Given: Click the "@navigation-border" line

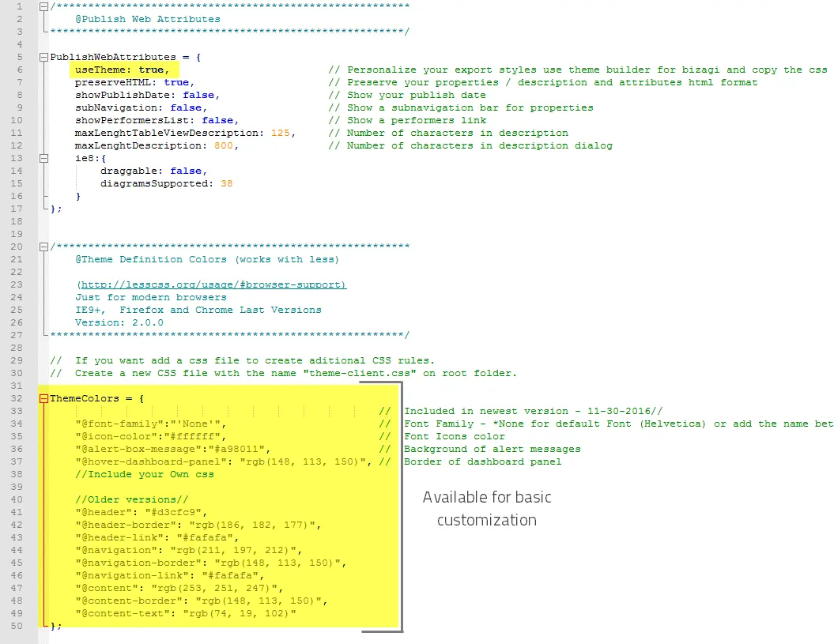Looking at the screenshot, I should click(210, 563).
